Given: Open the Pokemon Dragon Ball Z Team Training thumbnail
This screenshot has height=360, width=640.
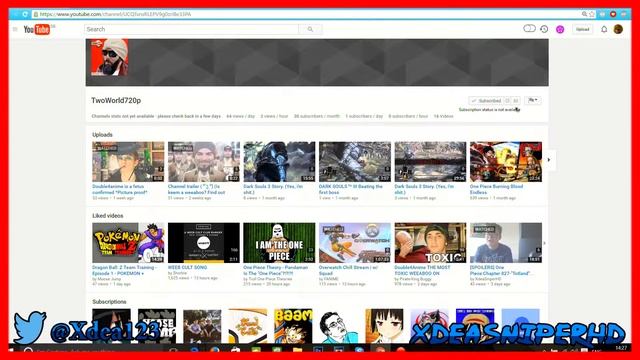Looking at the screenshot, I should (x=128, y=242).
